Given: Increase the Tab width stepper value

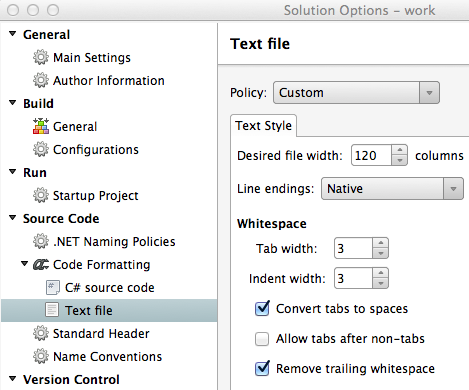Looking at the screenshot, I should pos(381,243).
